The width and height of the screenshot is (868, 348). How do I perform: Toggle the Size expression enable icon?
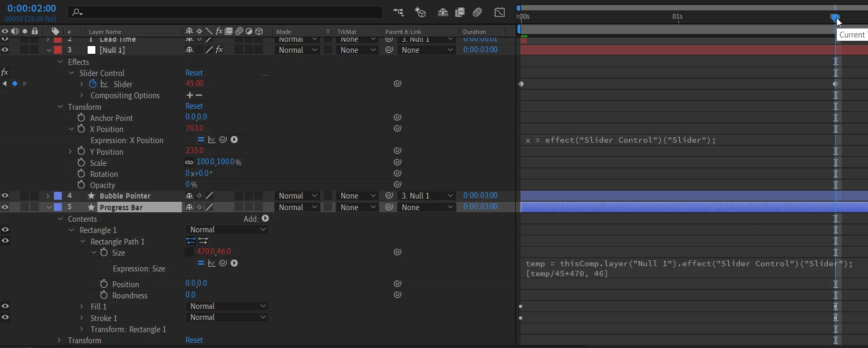coord(200,263)
